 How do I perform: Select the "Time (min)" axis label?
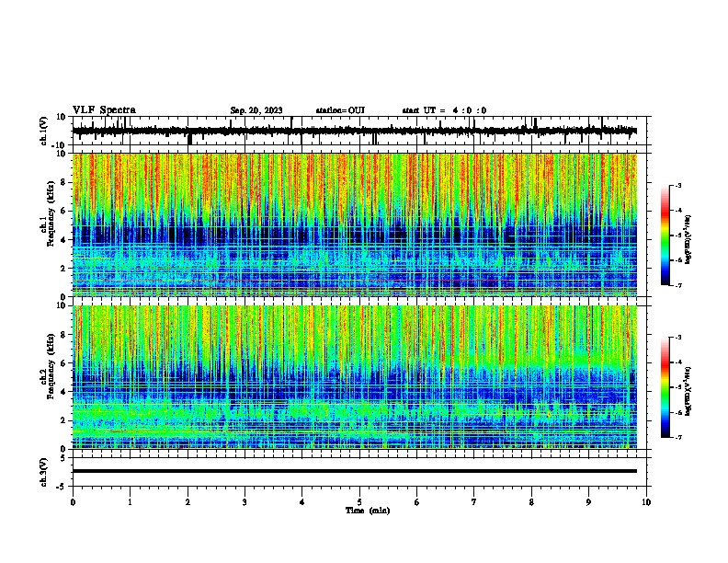(x=368, y=511)
